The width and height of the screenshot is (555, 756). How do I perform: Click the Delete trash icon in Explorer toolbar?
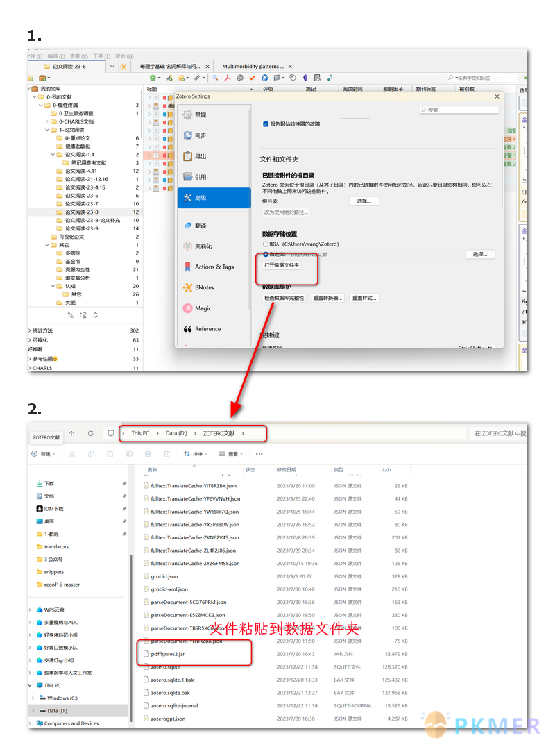tap(166, 454)
